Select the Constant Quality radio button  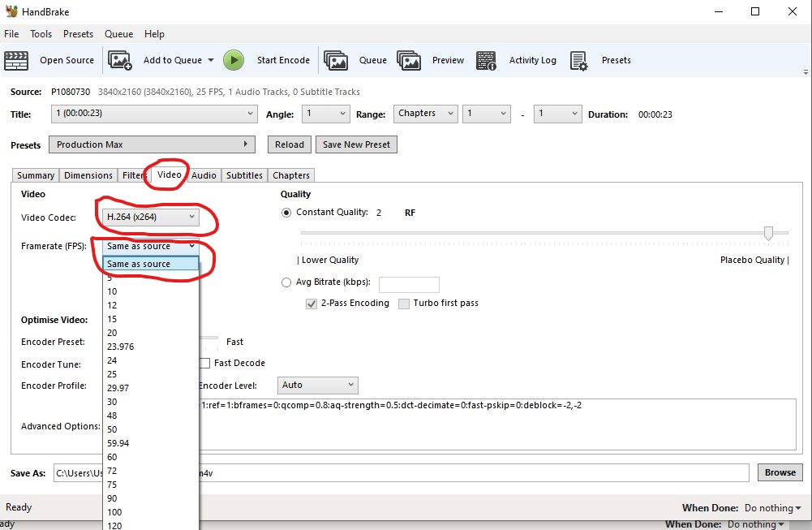click(x=286, y=213)
